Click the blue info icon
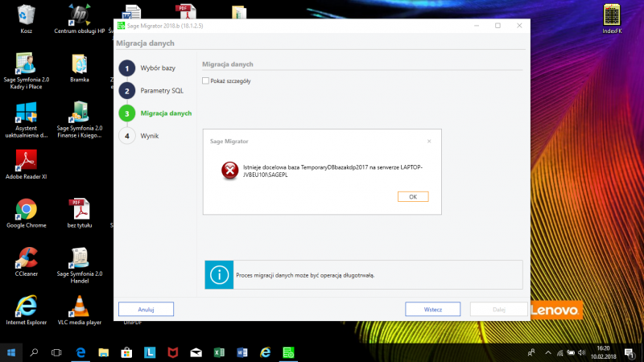 tap(219, 274)
